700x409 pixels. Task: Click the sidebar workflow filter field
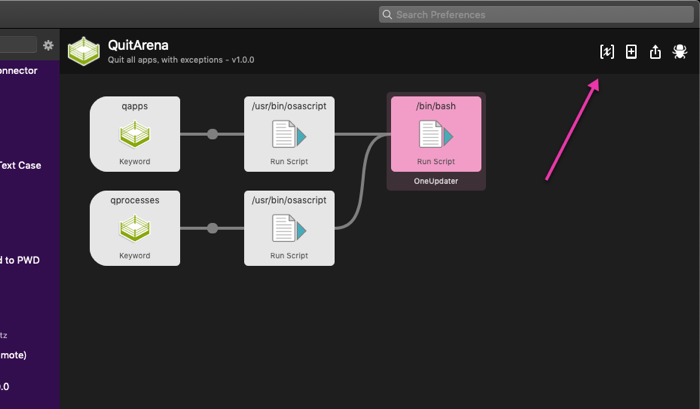pos(18,45)
